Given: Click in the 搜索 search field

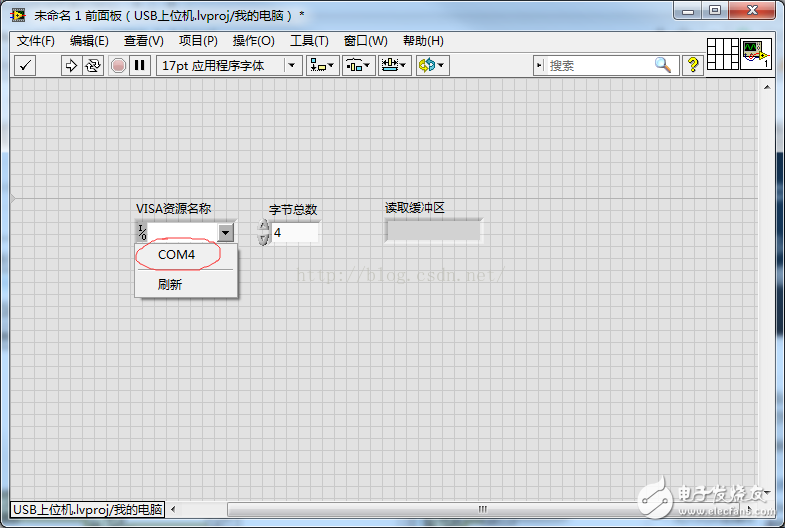Looking at the screenshot, I should point(600,65).
